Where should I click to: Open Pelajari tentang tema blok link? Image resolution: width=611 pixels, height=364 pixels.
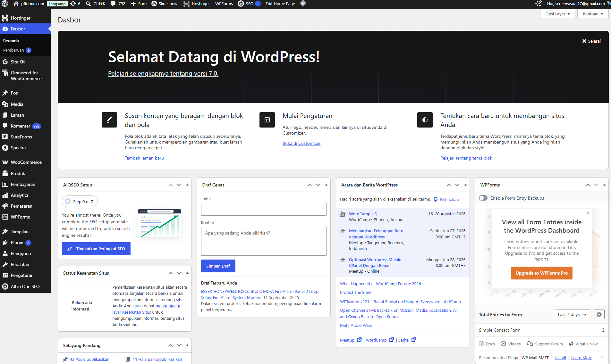pyautogui.click(x=466, y=158)
